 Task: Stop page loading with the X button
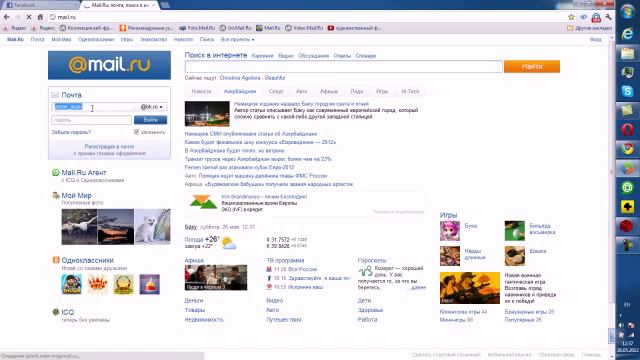29,17
